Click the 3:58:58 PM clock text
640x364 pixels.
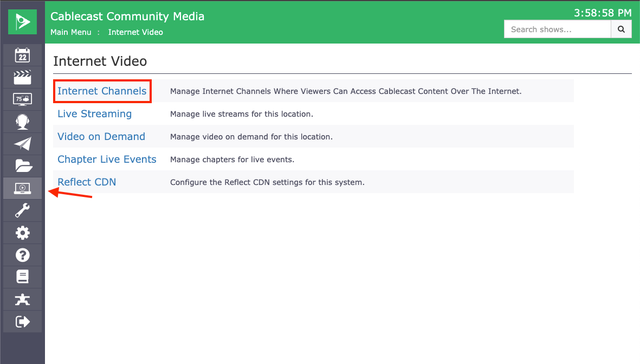tap(602, 13)
